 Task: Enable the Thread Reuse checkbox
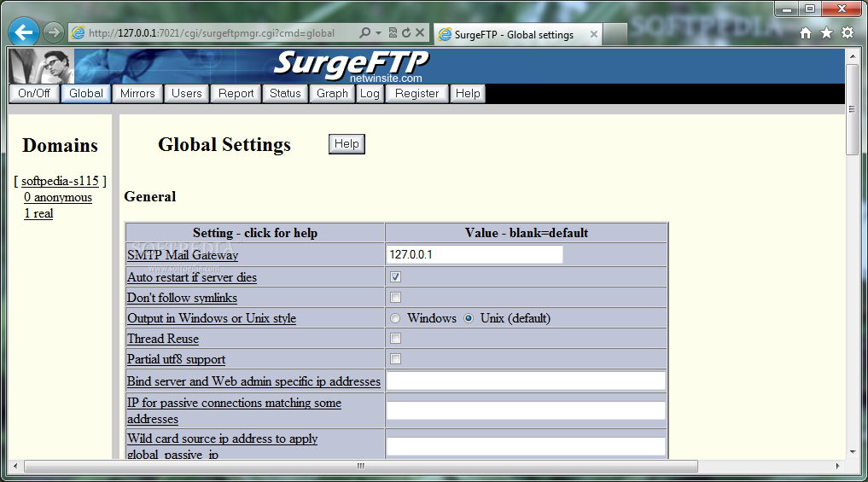coord(395,338)
